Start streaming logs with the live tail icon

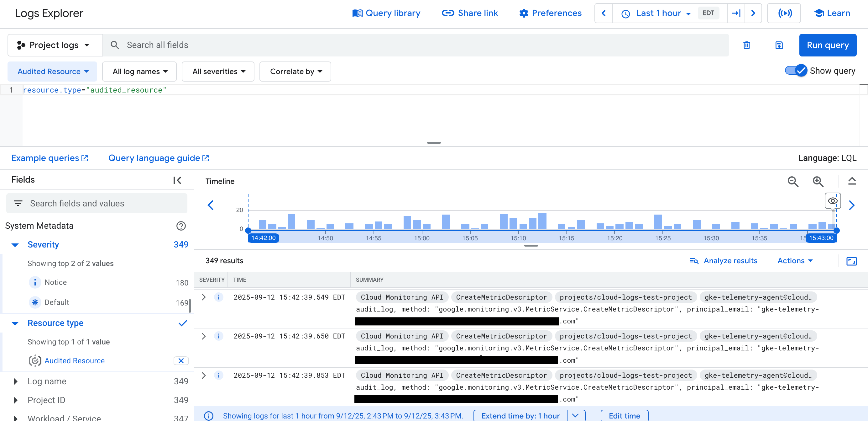point(784,13)
